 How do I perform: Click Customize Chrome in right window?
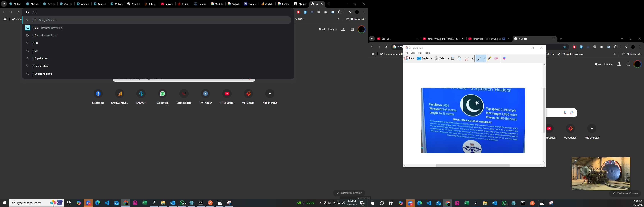click(625, 193)
